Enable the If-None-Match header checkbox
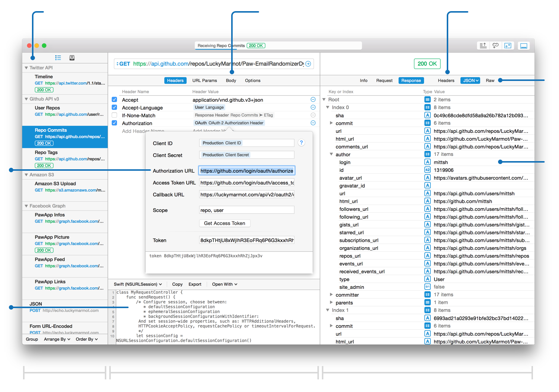Image resolution: width=559 pixels, height=392 pixels. pyautogui.click(x=114, y=115)
